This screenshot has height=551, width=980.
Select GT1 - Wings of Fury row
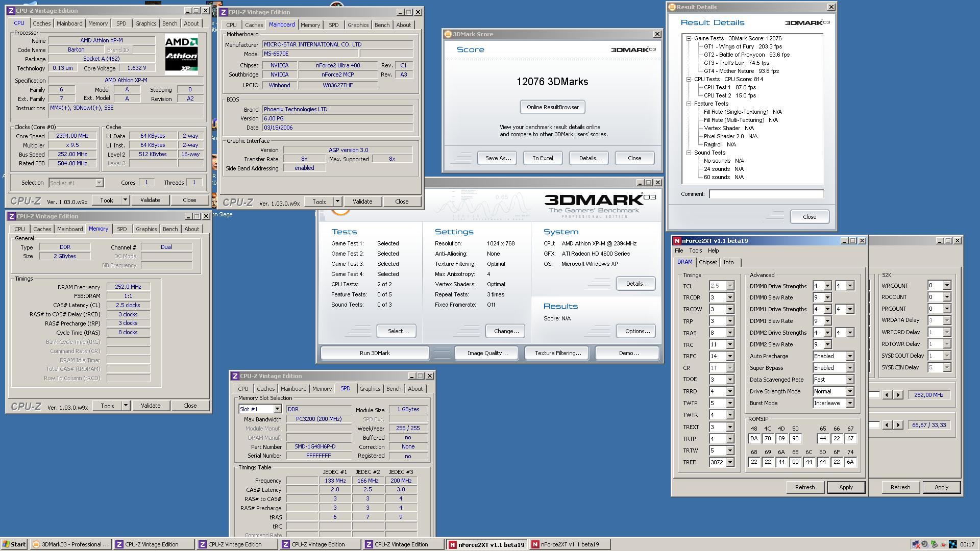tap(743, 46)
